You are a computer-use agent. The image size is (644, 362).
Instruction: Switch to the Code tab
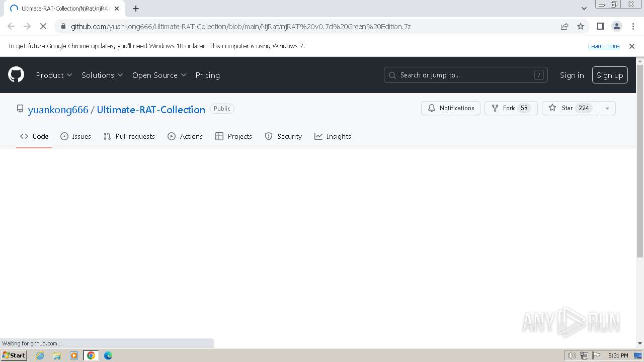[x=34, y=136]
